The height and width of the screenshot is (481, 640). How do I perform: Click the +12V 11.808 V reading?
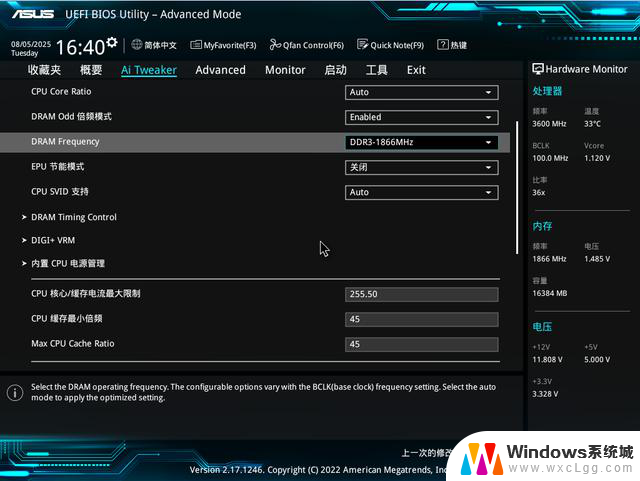547,359
